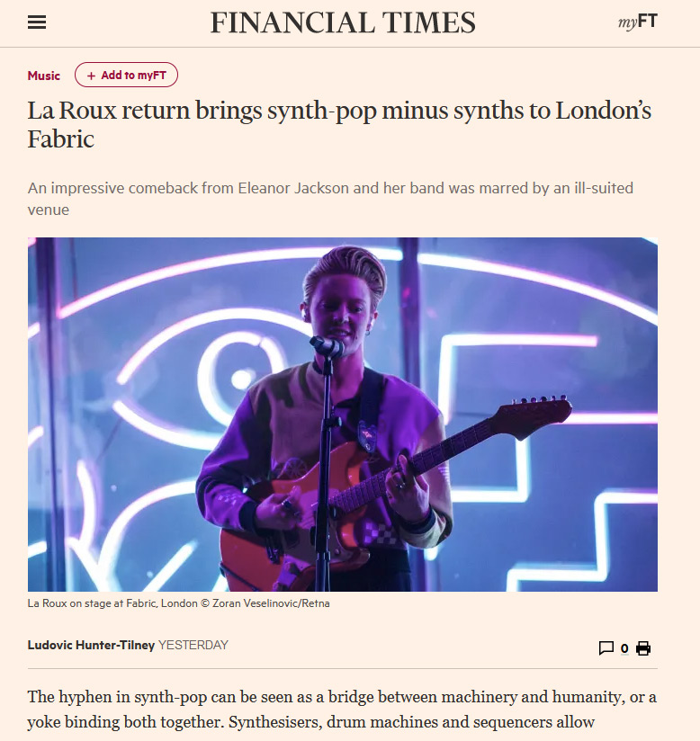Click the Financial Times masthead logo
The width and height of the screenshot is (700, 741).
point(343,22)
